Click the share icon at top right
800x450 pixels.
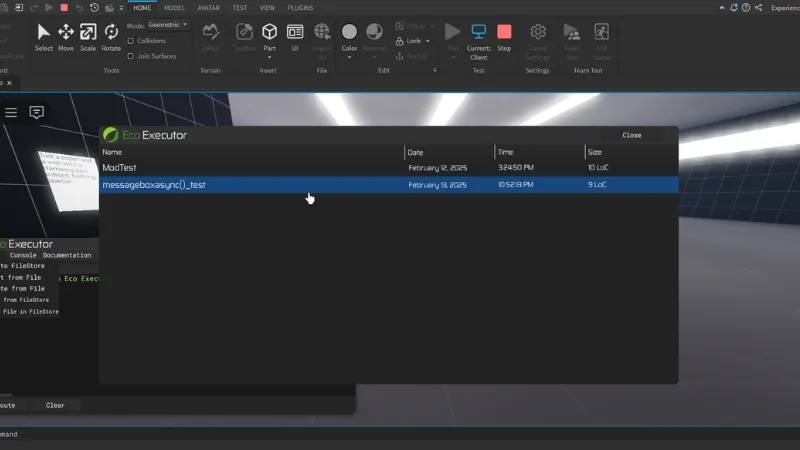tap(759, 8)
